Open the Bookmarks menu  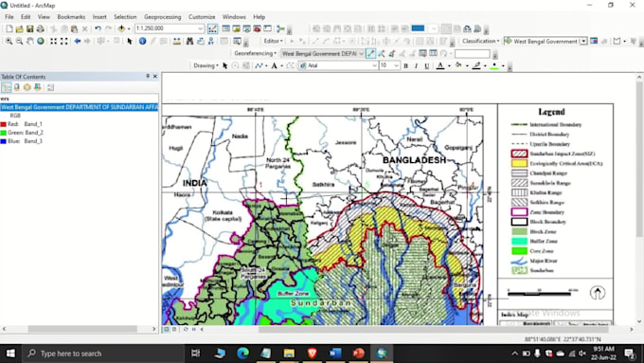coord(71,17)
